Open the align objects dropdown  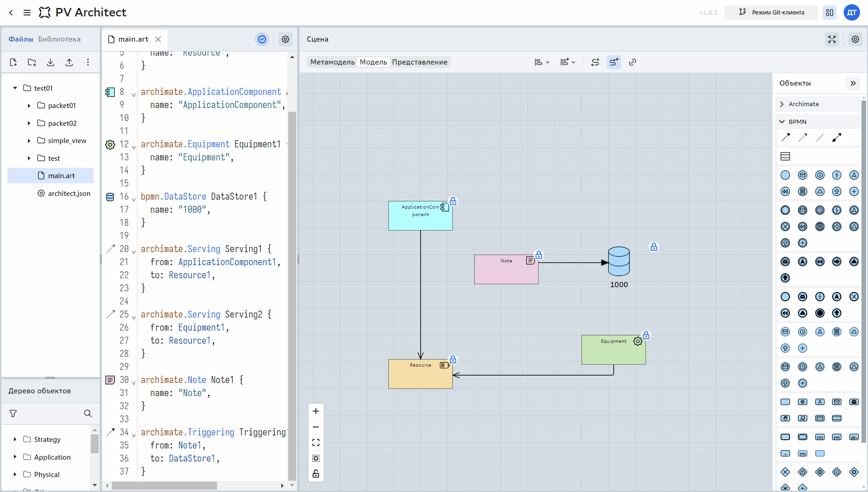[x=542, y=62]
